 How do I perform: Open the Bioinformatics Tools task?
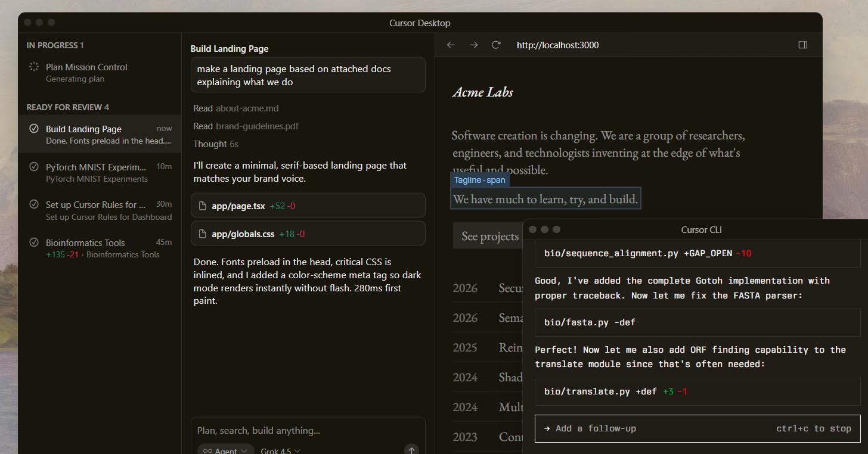click(x=100, y=248)
